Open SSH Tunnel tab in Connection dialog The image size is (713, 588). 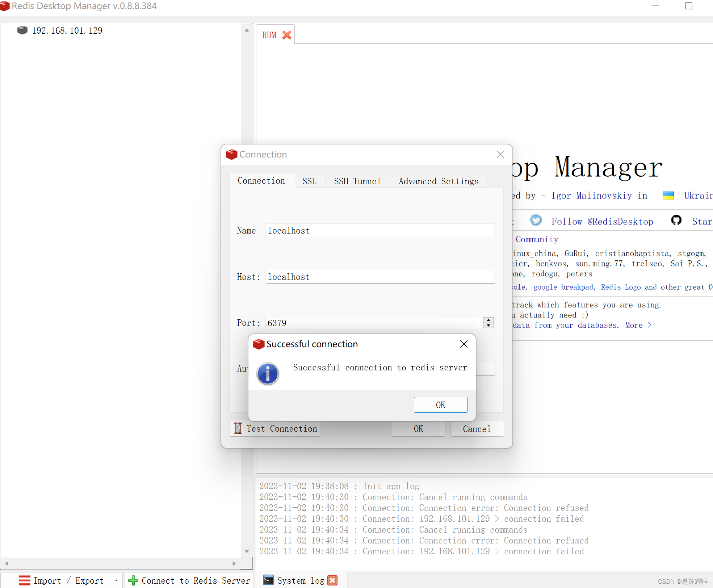click(x=356, y=181)
